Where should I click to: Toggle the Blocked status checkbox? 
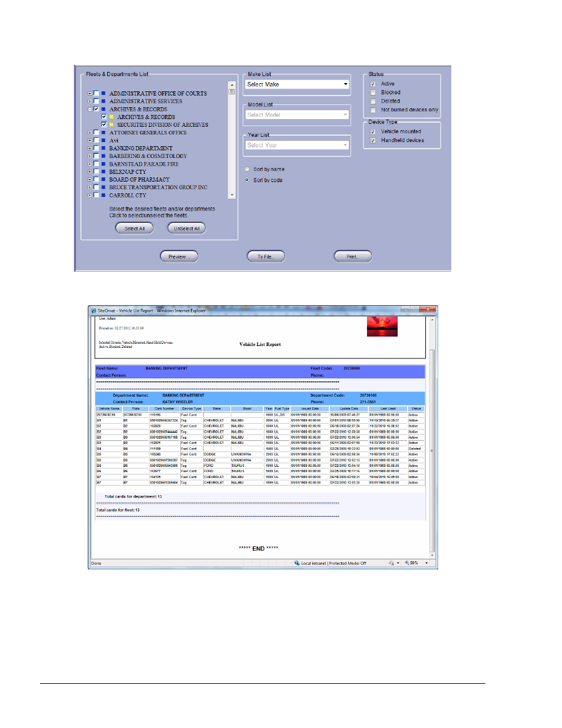tap(373, 93)
